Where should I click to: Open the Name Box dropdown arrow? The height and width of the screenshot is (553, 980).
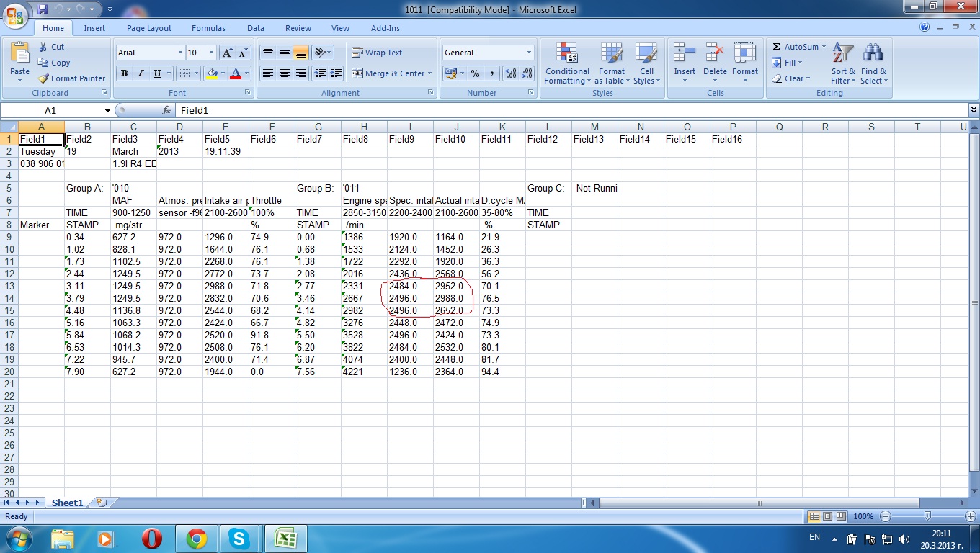click(x=107, y=111)
